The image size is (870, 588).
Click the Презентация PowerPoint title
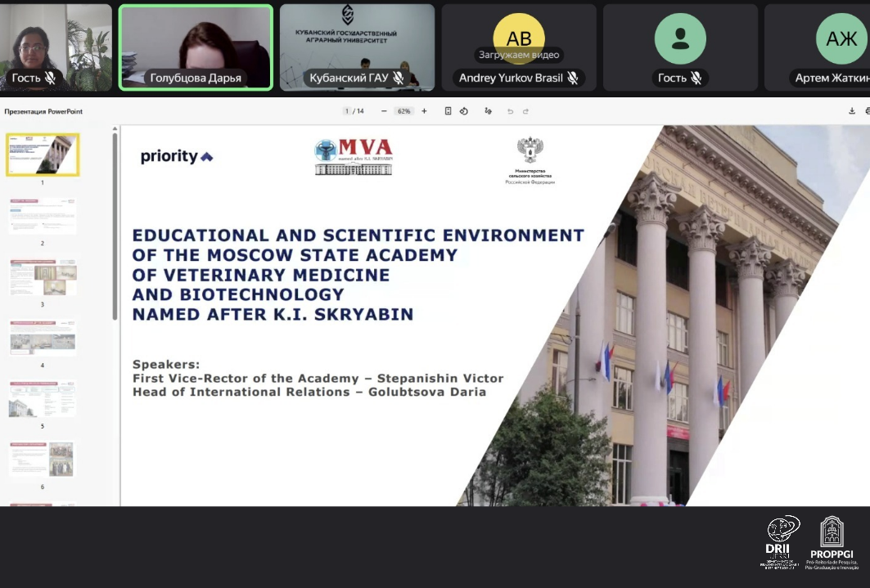pyautogui.click(x=43, y=111)
